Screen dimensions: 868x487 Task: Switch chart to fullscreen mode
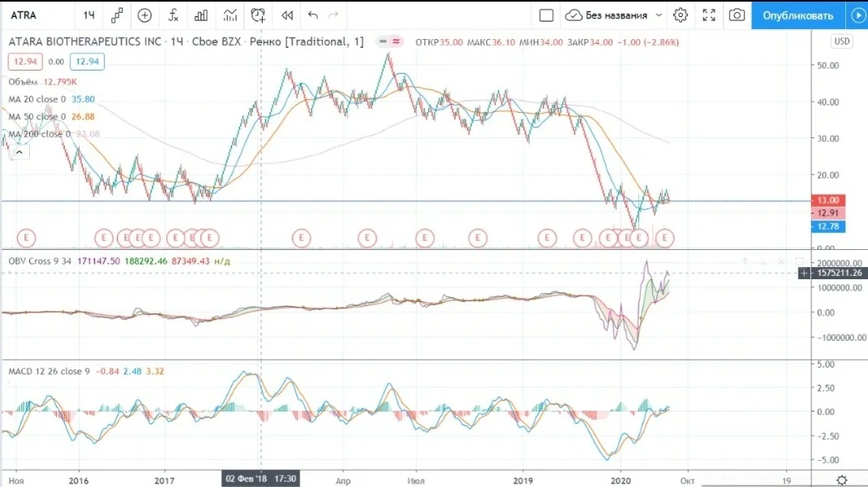tap(709, 15)
